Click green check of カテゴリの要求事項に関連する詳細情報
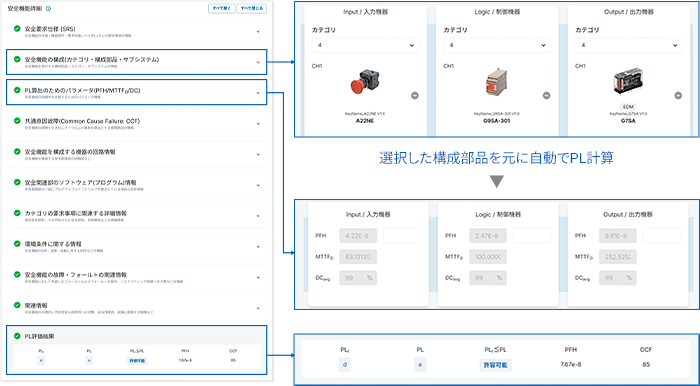 17,213
